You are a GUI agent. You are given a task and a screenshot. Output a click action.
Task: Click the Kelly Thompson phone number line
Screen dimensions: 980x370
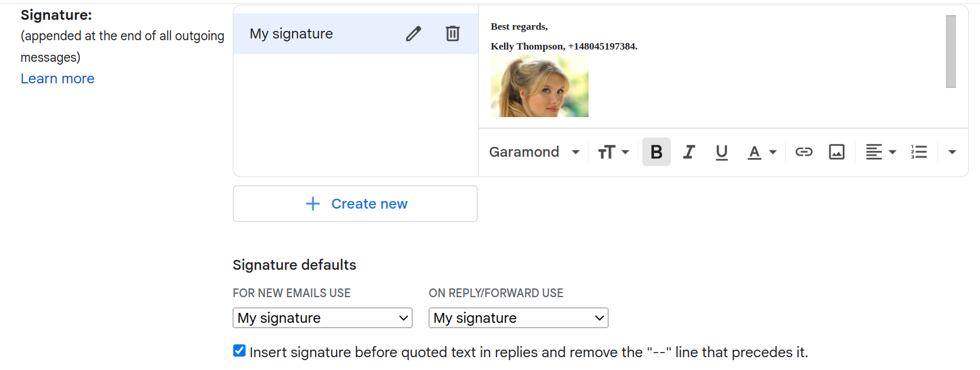pos(564,47)
